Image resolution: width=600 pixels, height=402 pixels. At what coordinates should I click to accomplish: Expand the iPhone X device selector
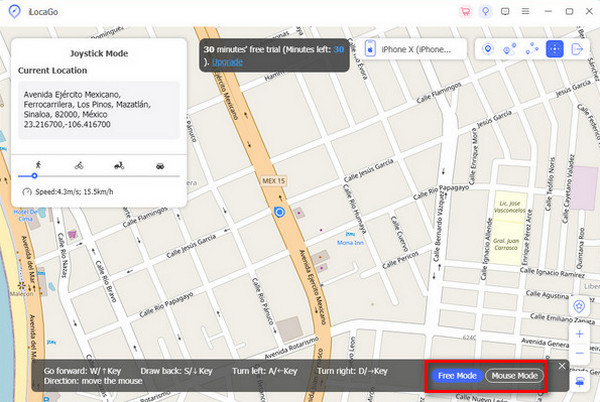pos(411,49)
